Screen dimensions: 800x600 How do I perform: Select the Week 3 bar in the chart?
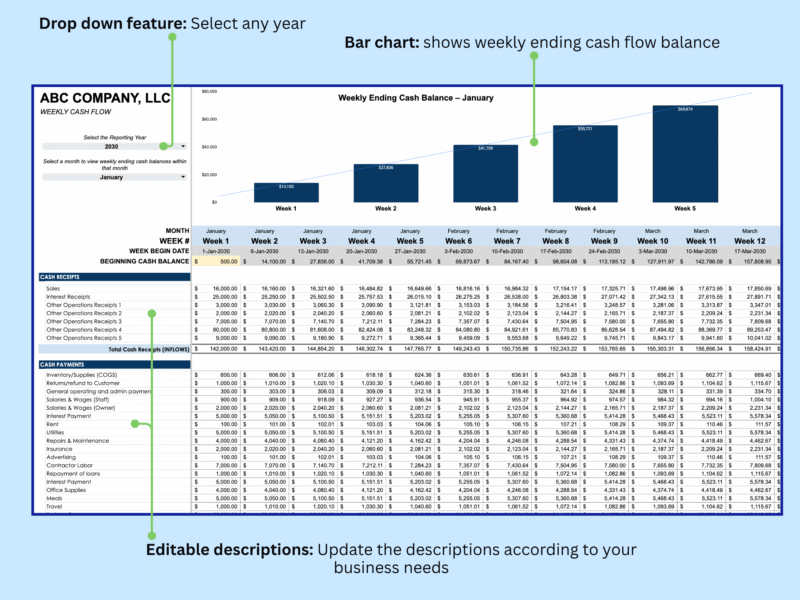pos(486,173)
